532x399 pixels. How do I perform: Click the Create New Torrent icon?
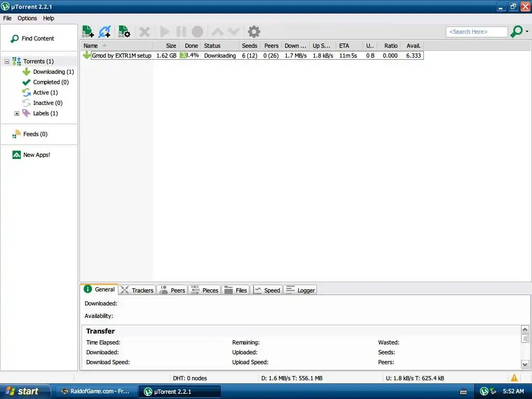point(124,32)
